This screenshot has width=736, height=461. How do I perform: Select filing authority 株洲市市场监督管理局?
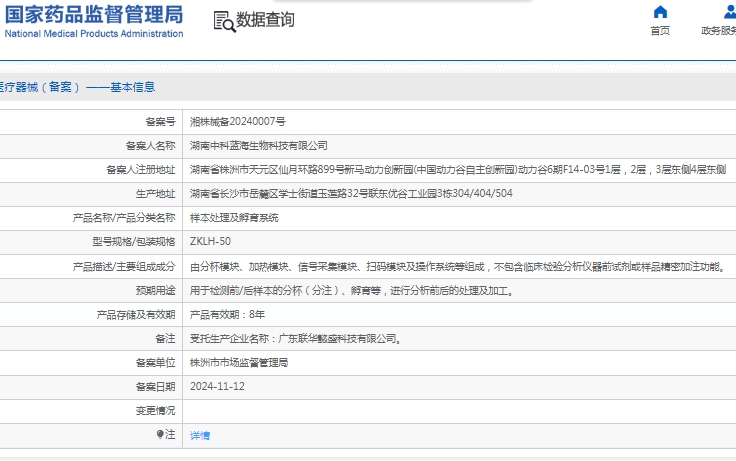[239, 362]
